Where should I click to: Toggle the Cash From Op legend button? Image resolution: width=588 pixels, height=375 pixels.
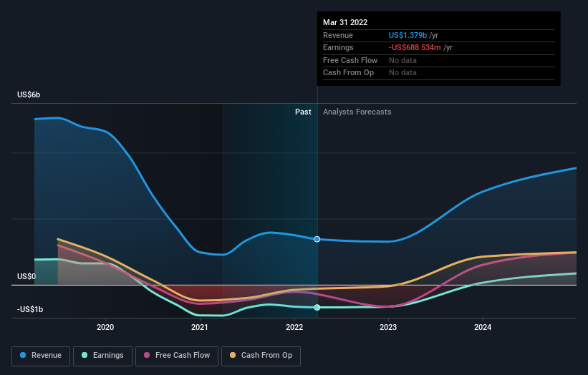261,356
